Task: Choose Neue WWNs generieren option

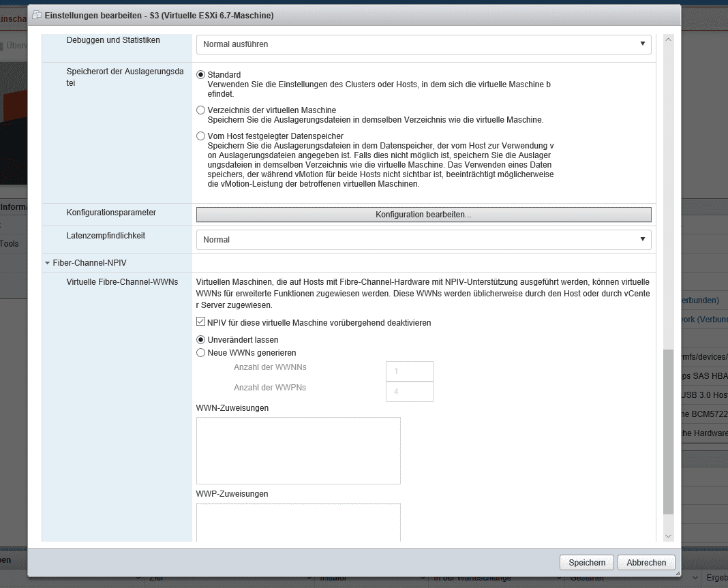Action: [200, 353]
